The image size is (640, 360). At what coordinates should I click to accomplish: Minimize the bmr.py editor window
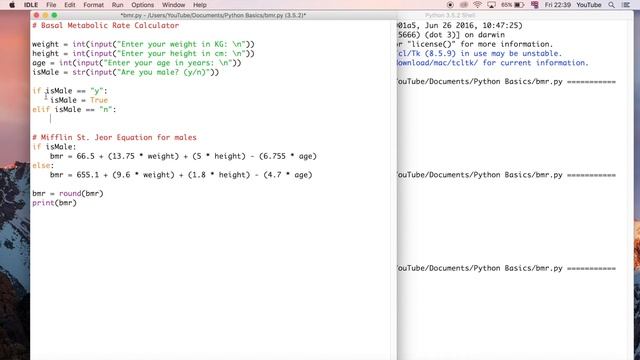[45, 15]
